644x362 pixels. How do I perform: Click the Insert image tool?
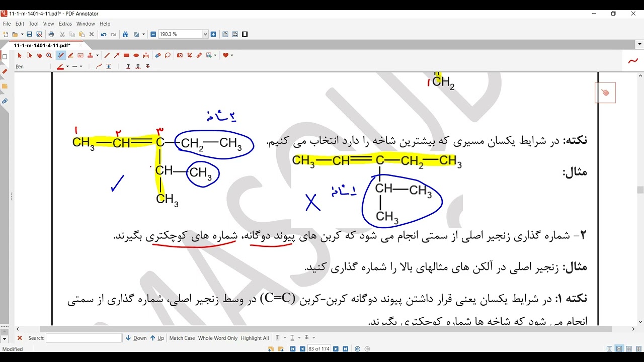click(x=209, y=55)
